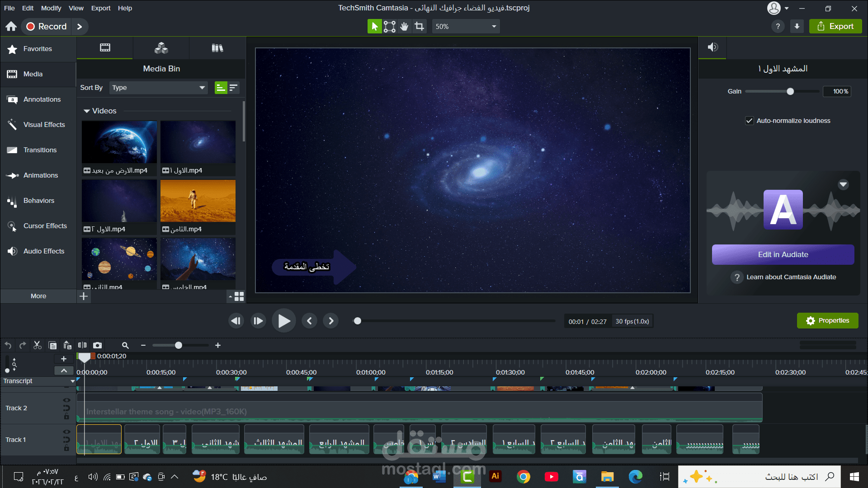
Task: Select the Pan hand tool
Action: 404,26
